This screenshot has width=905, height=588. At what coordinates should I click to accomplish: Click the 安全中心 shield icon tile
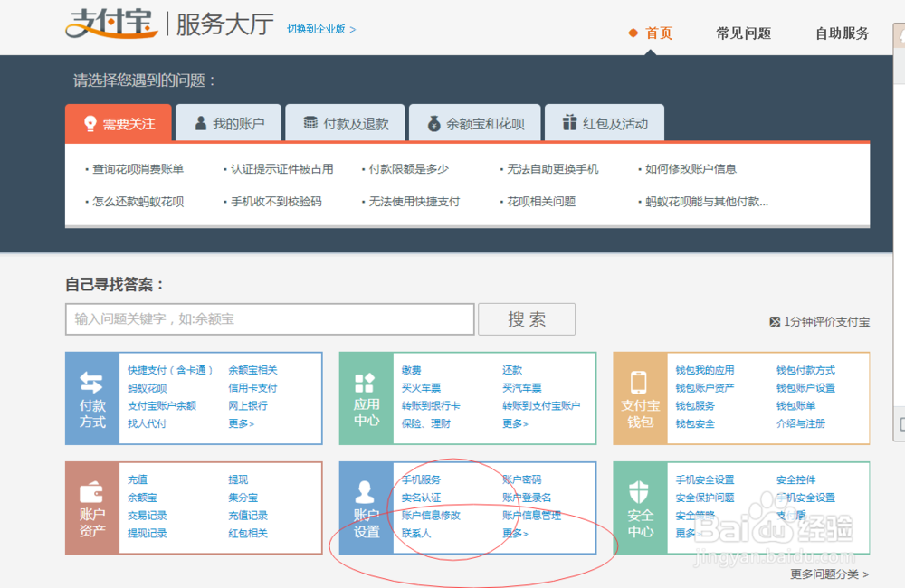click(x=640, y=507)
